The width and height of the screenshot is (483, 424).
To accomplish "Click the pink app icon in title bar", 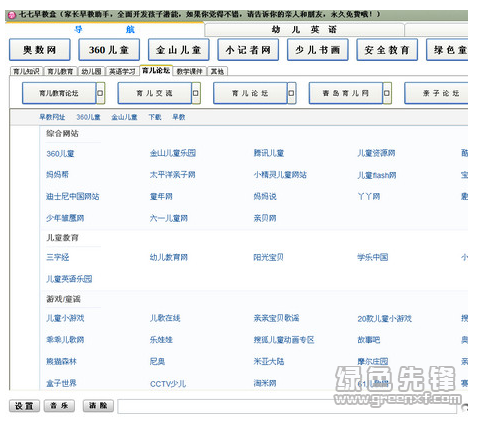I will point(12,15).
